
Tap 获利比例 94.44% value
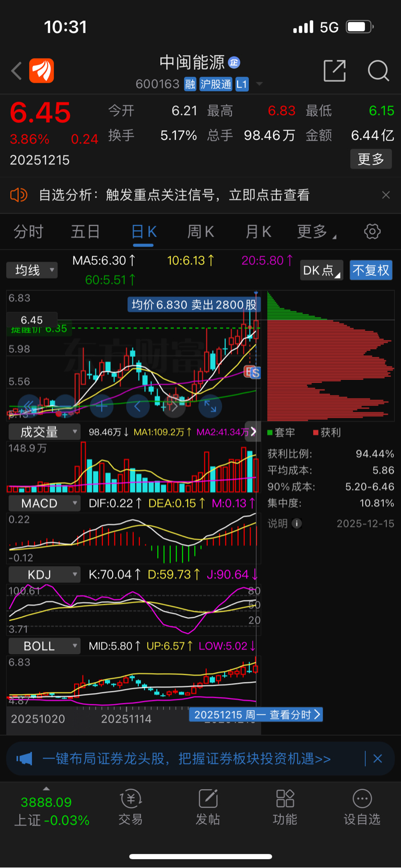click(375, 454)
